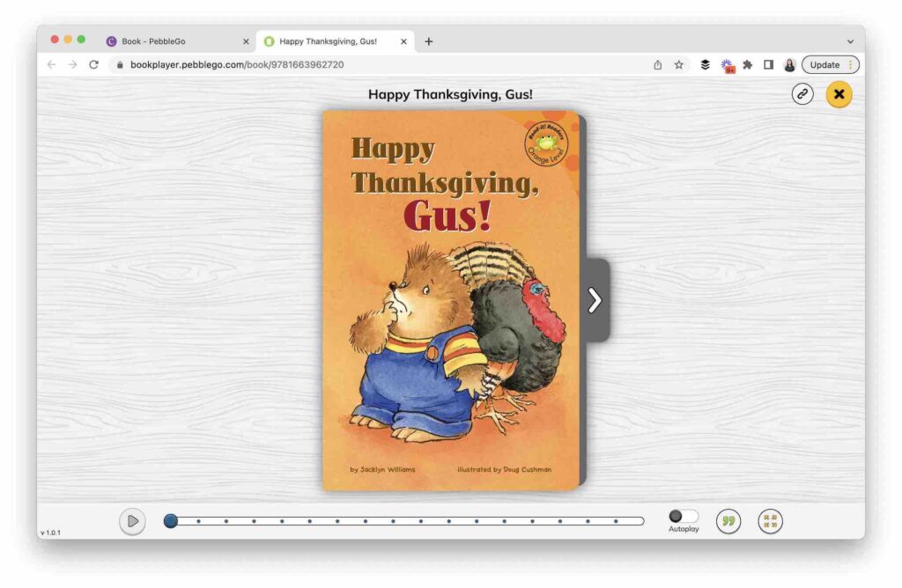Click the link sharing icon near the close button
902x588 pixels.
tap(802, 94)
